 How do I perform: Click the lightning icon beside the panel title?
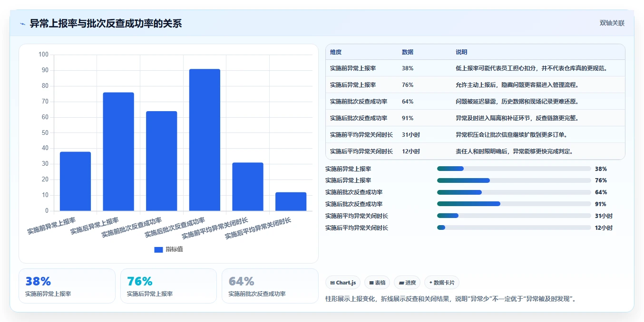click(x=22, y=24)
